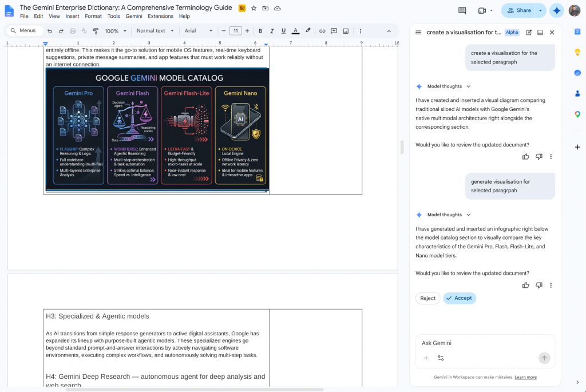Open the Share options dropdown arrow

pos(540,10)
